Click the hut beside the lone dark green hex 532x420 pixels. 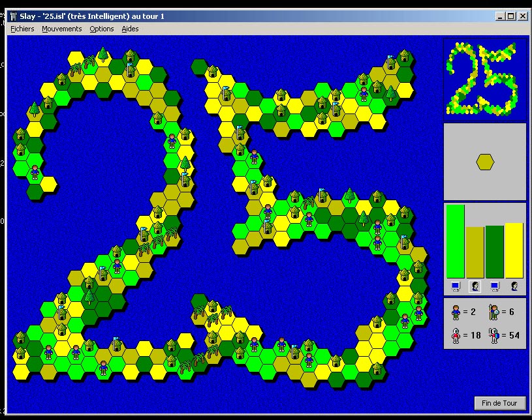coord(212,71)
